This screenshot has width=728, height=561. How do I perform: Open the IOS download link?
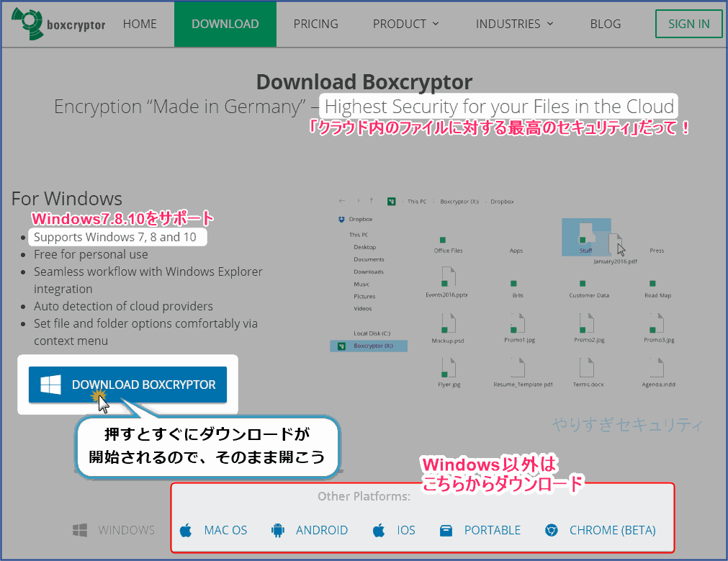(406, 530)
